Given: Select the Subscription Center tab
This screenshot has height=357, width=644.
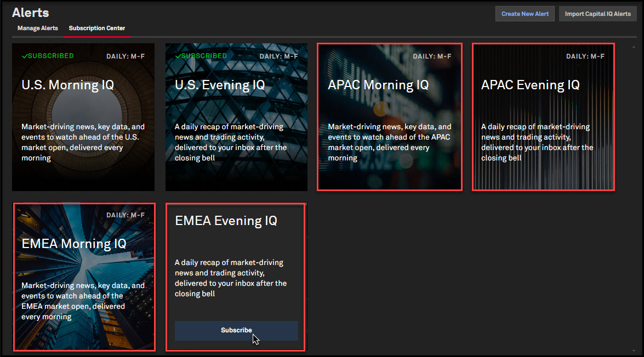Looking at the screenshot, I should pyautogui.click(x=97, y=28).
